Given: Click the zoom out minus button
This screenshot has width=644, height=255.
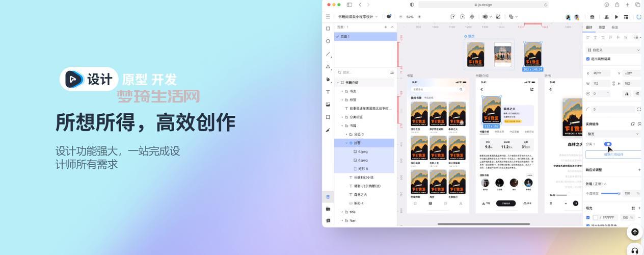Looking at the screenshot, I should [401, 17].
